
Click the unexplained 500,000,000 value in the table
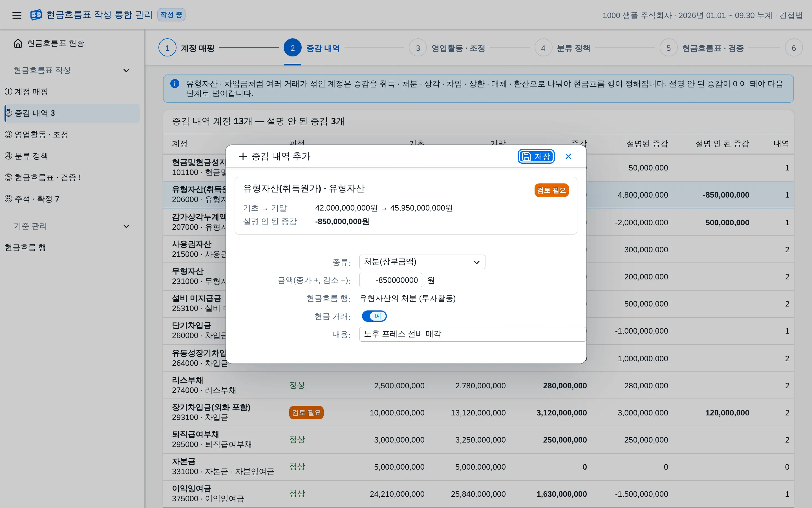727,222
